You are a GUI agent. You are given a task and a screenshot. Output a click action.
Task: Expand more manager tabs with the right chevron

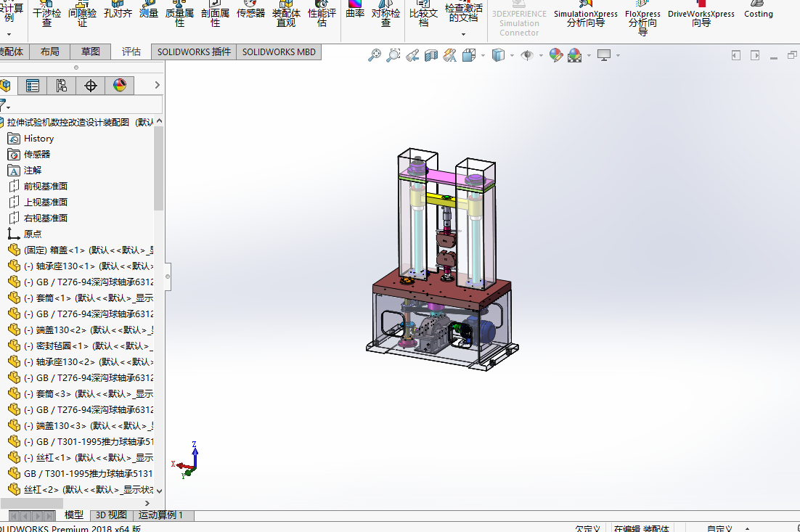[157, 85]
